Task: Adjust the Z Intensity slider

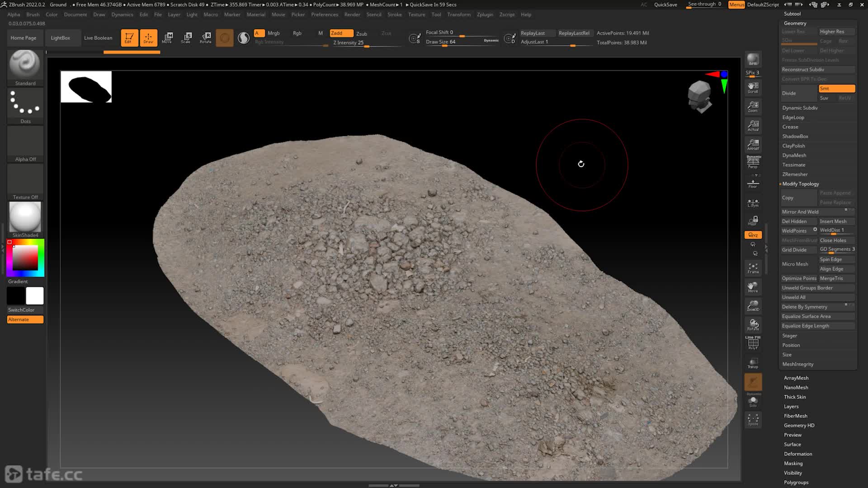Action: 366,43
